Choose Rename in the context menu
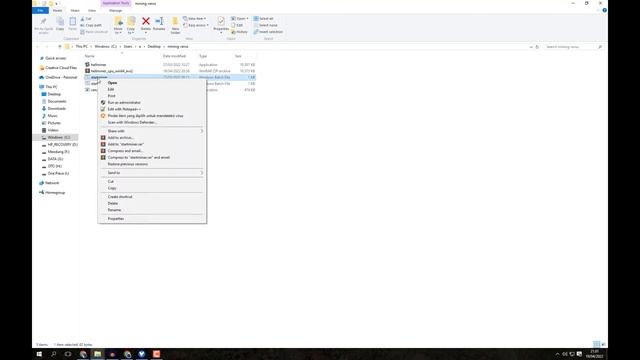 (x=152, y=210)
